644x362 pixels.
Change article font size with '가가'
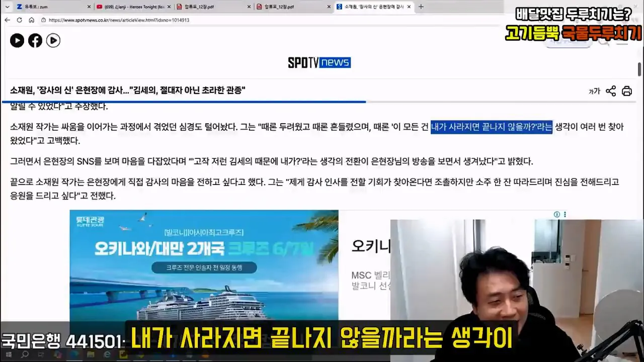coord(595,91)
